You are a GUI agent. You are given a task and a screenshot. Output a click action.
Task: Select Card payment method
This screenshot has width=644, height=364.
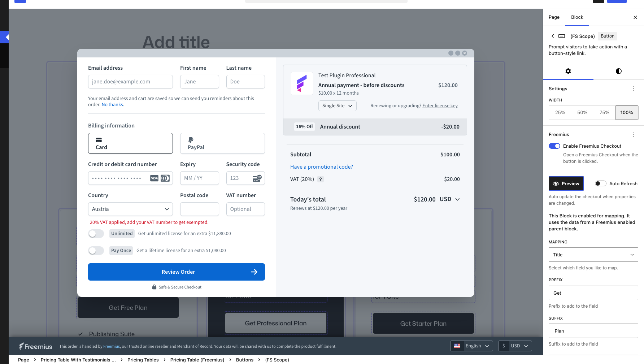tap(130, 143)
